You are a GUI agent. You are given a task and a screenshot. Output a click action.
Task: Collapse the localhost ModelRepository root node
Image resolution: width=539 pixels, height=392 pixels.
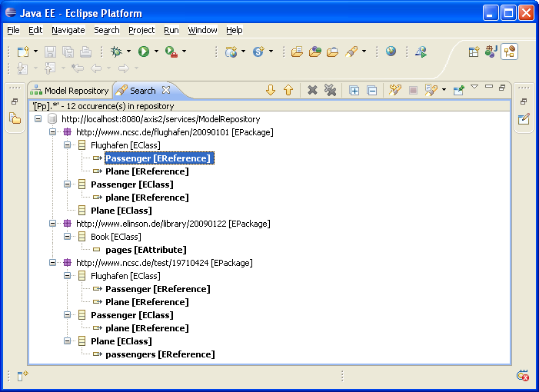pyautogui.click(x=38, y=119)
